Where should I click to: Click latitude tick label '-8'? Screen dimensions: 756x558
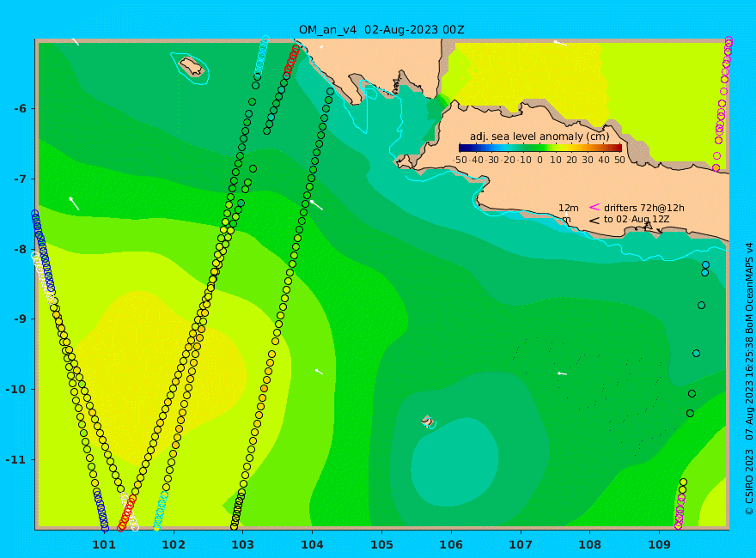tap(21, 250)
